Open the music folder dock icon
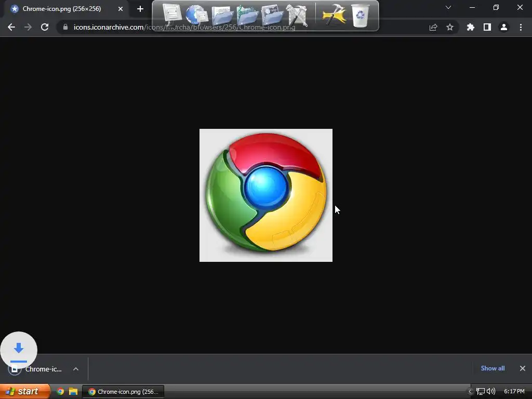This screenshot has width=532, height=399. point(247,16)
